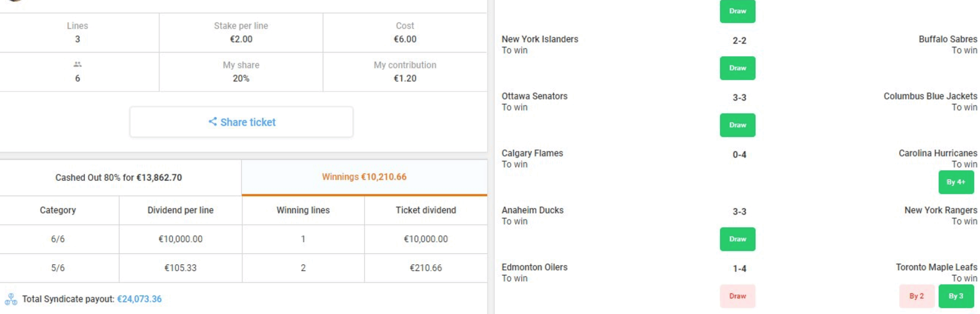Select the red Draw pick for Oilers match
The width and height of the screenshot is (980, 314).
point(737,296)
